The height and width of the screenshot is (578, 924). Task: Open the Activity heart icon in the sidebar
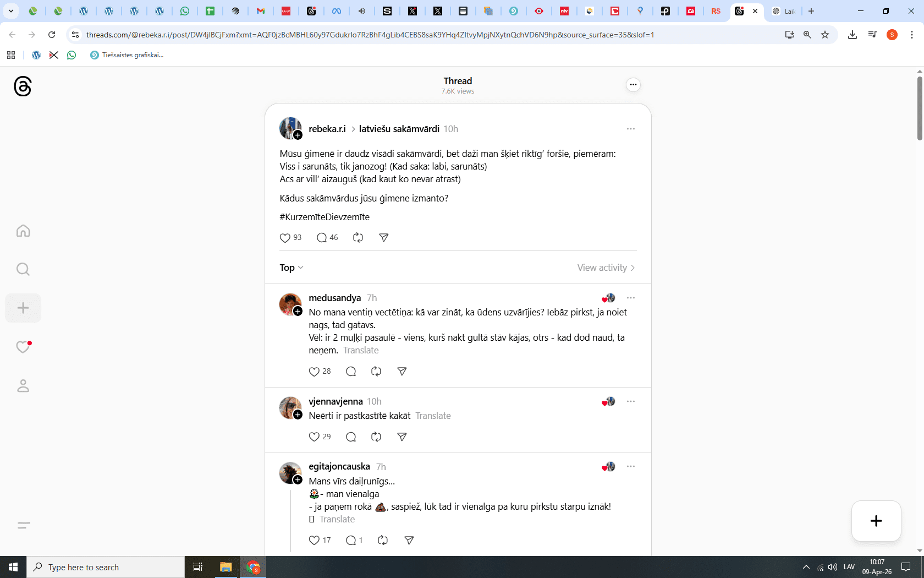point(23,347)
